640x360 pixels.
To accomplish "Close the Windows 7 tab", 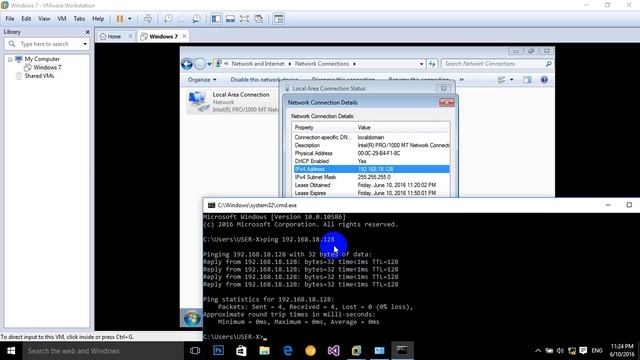I will tap(184, 36).
